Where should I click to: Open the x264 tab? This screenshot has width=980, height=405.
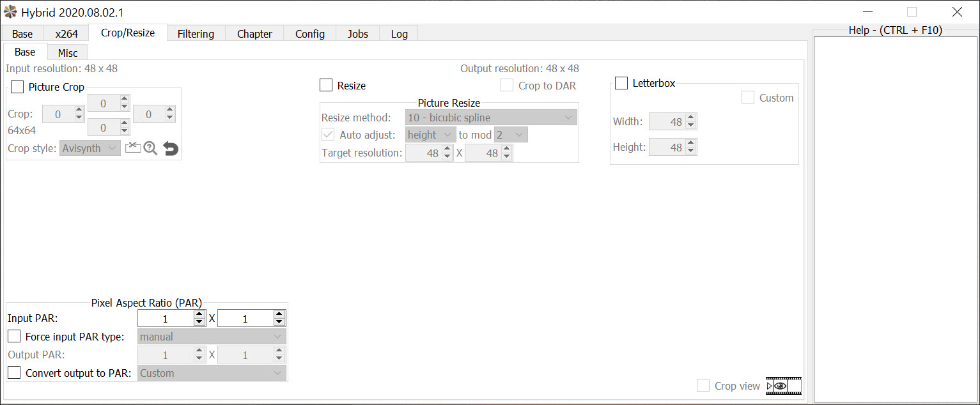point(66,34)
